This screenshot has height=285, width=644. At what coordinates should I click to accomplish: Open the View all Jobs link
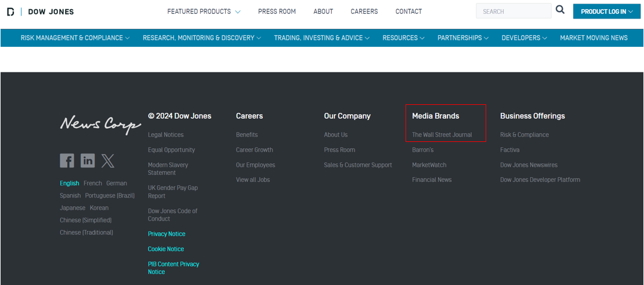(253, 180)
